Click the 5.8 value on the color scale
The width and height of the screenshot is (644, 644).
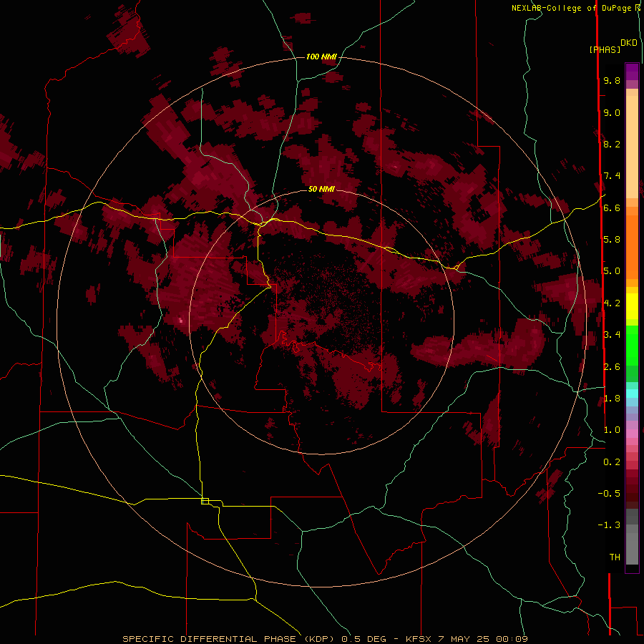click(612, 240)
